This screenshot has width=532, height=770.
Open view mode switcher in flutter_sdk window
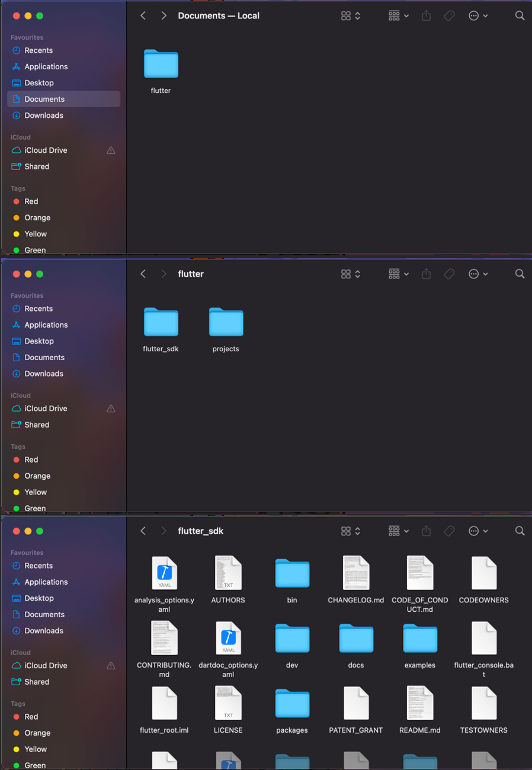click(x=351, y=531)
